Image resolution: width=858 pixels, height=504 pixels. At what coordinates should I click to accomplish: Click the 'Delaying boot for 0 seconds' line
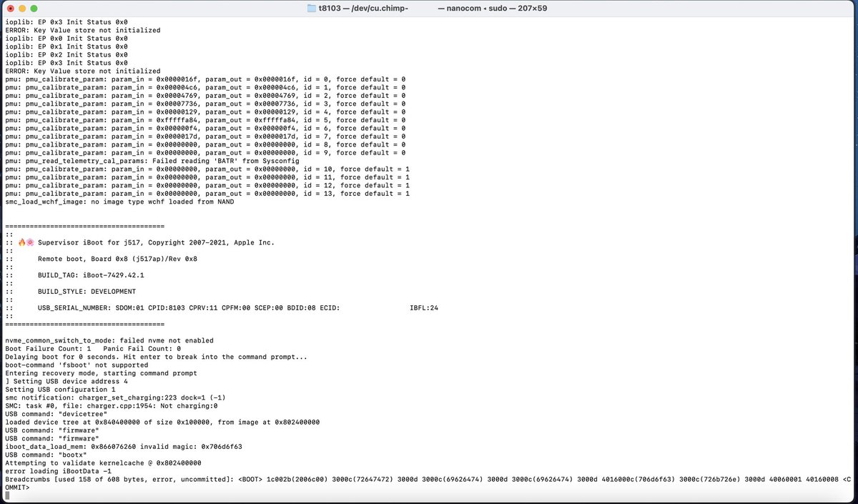click(x=157, y=357)
